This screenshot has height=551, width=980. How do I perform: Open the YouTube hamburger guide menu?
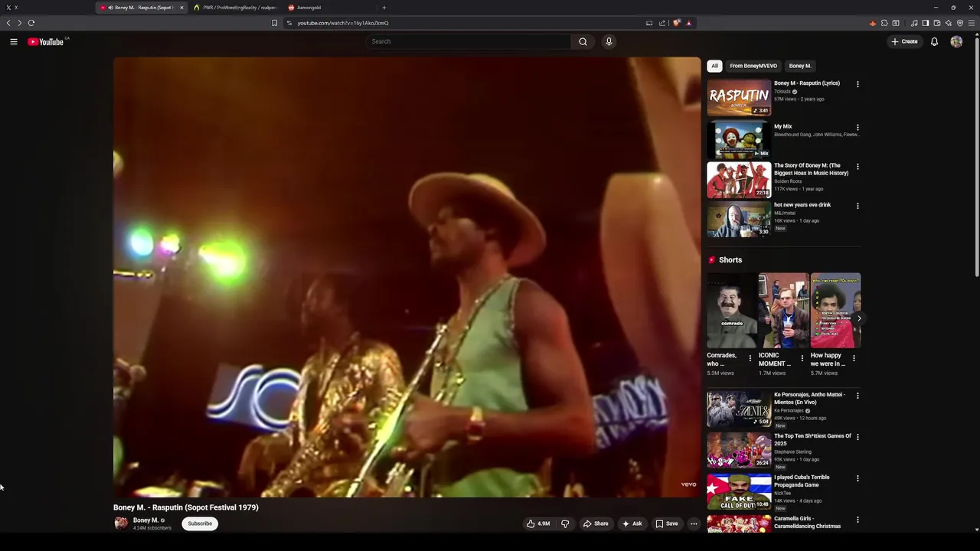[14, 41]
